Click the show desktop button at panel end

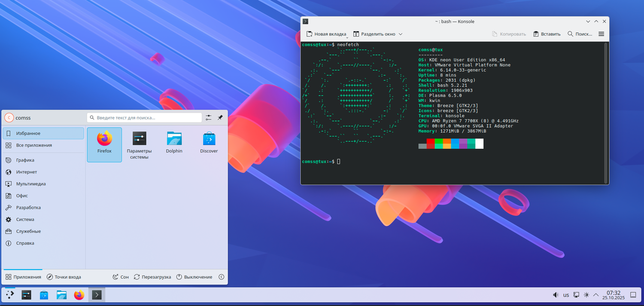click(633, 295)
